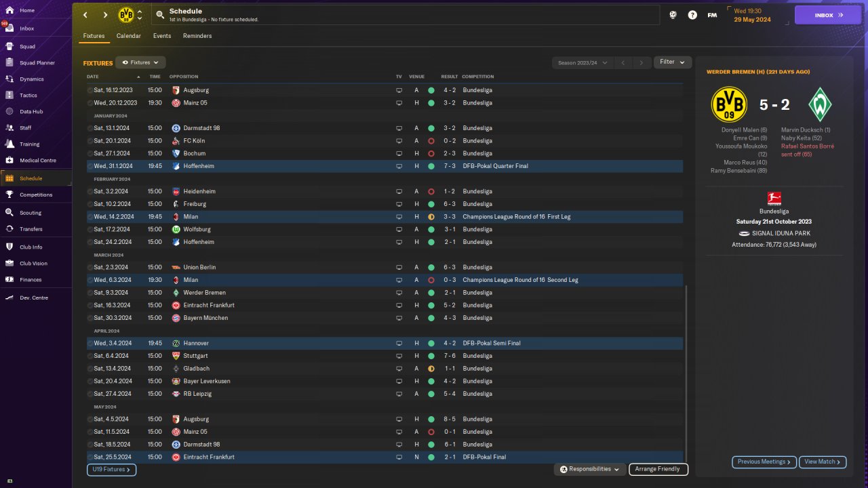Open U19 Fixtures
The height and width of the screenshot is (488, 868).
[111, 469]
